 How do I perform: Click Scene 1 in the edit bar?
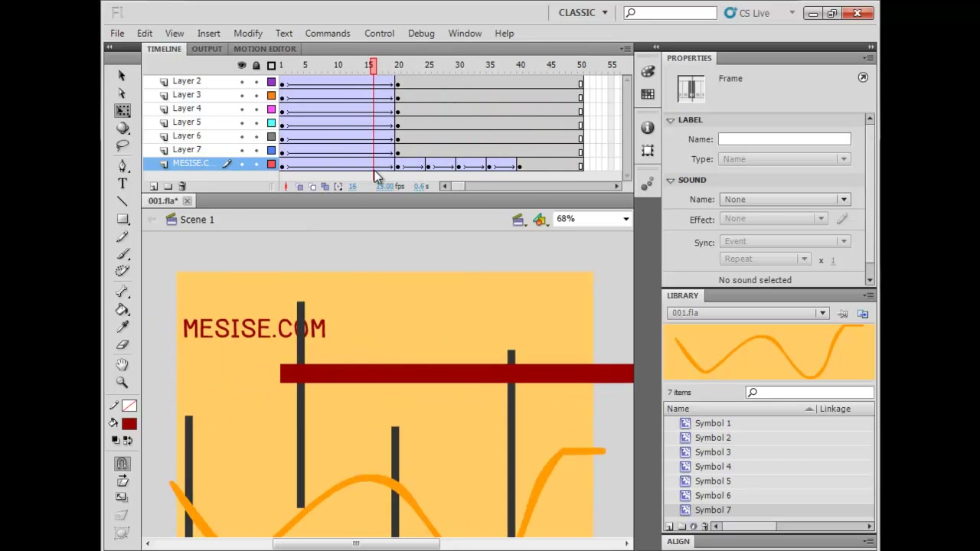click(198, 220)
